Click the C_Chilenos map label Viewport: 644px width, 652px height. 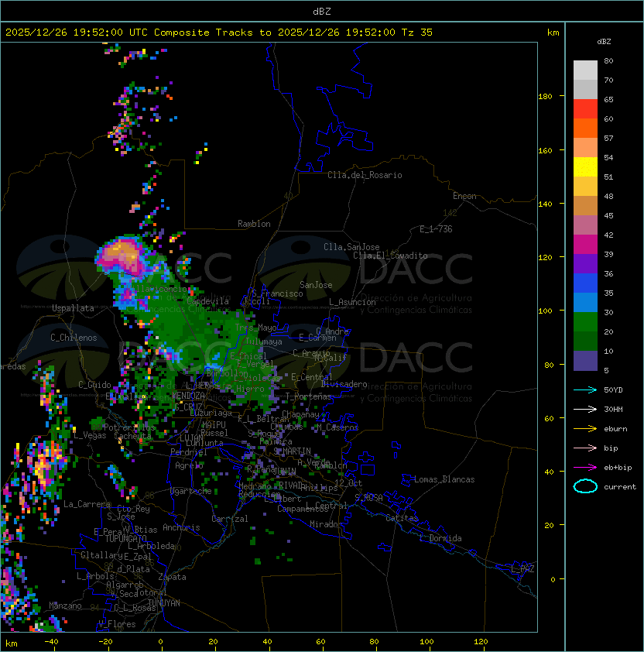74,338
